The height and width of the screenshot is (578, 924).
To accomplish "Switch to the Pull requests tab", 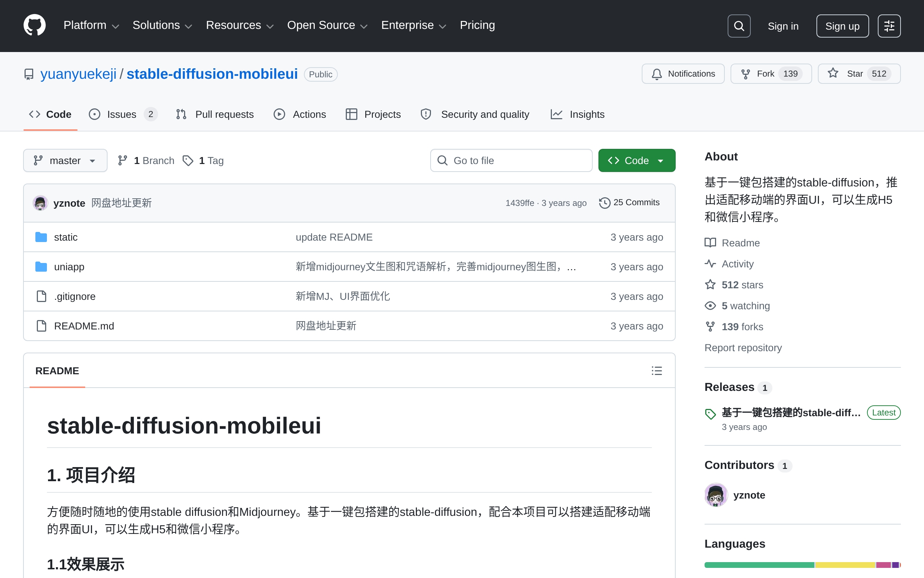I will (x=215, y=114).
